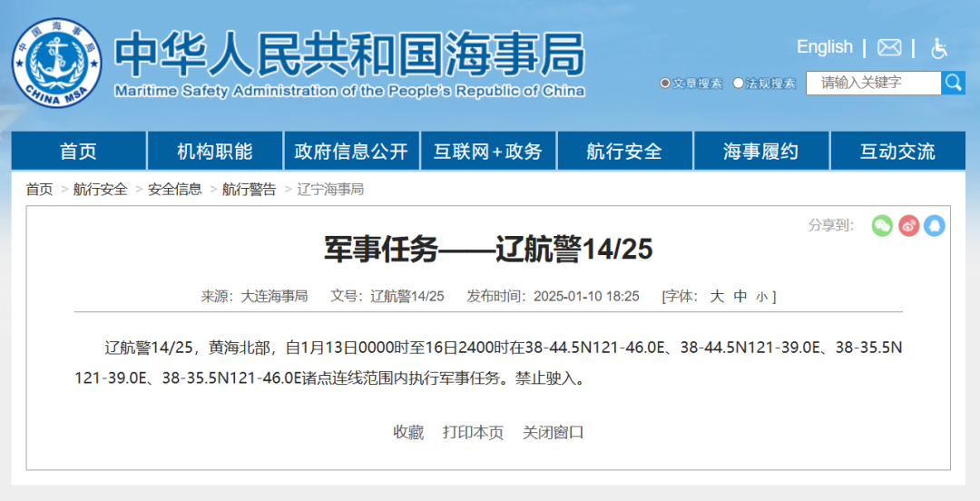
Task: Switch to English version
Action: point(824,47)
